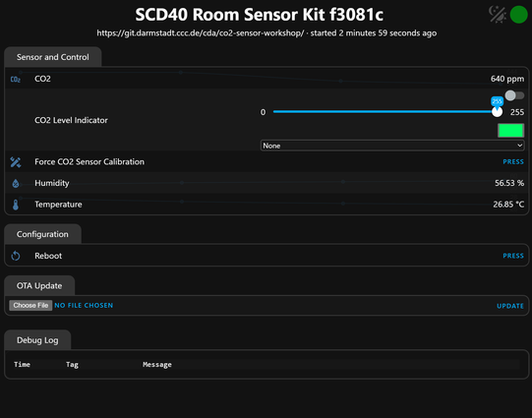
Task: Select the Sensor and Control tab
Action: 52,57
